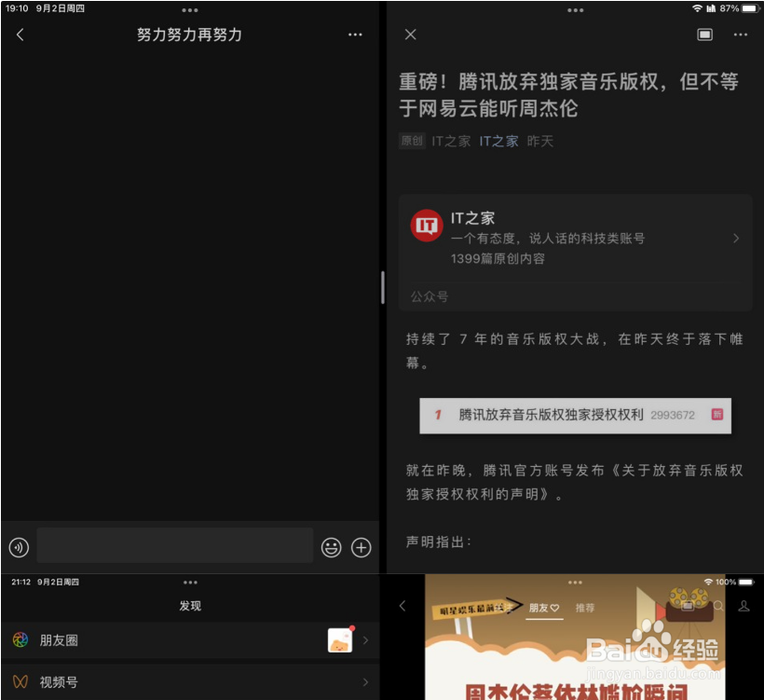Open the article's floating window icon
This screenshot has height=700, width=764.
(704, 34)
